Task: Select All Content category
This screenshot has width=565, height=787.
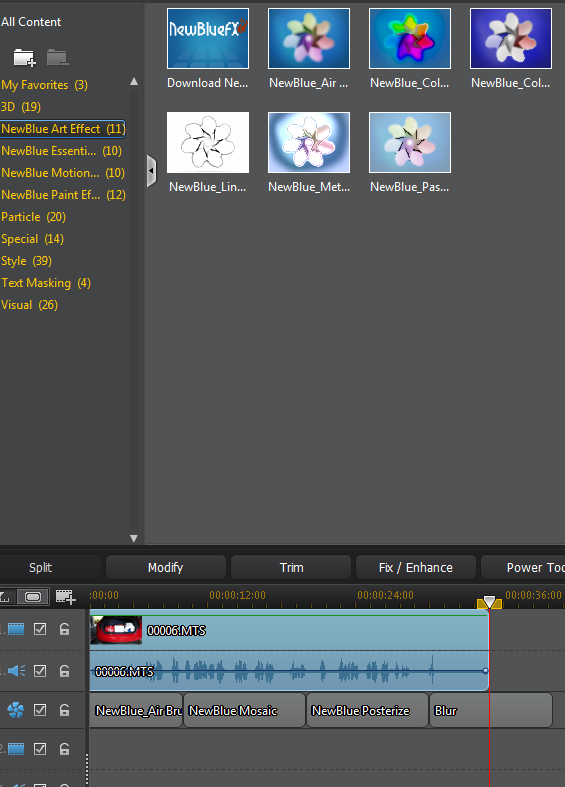Action: tap(31, 22)
